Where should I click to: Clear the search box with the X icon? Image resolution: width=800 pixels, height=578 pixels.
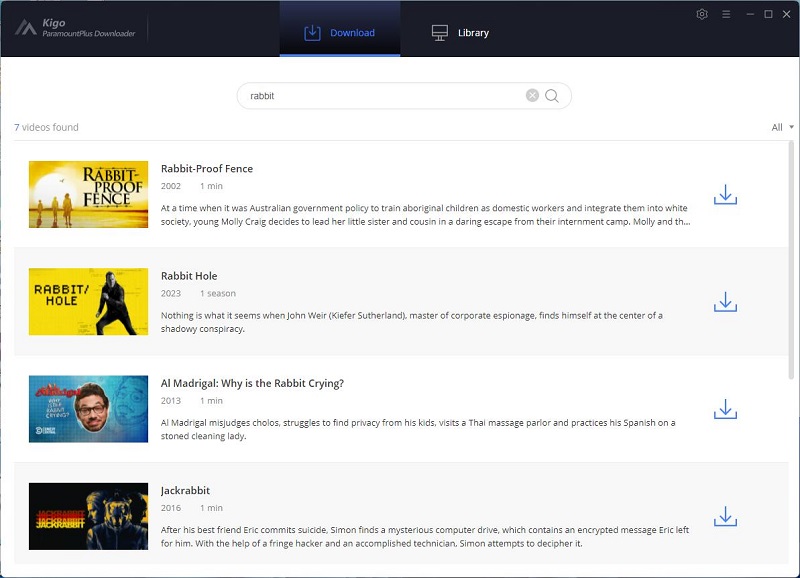[532, 95]
